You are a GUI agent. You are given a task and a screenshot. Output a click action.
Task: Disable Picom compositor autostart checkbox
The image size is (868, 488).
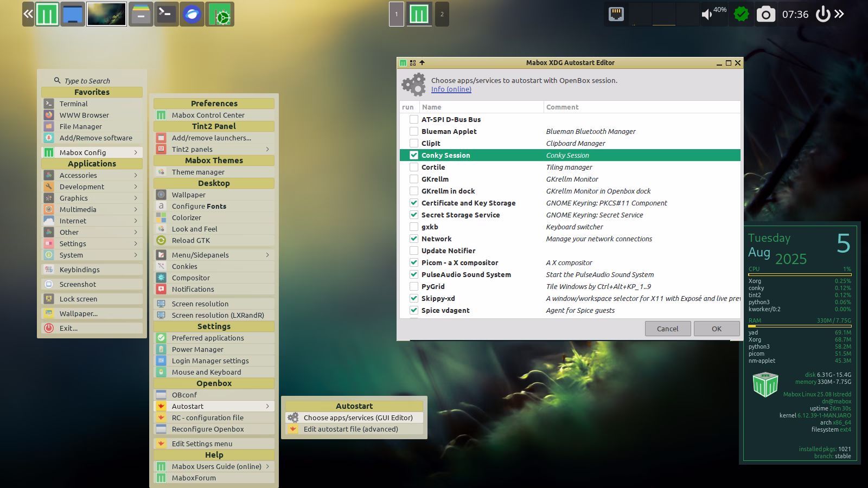coord(414,262)
